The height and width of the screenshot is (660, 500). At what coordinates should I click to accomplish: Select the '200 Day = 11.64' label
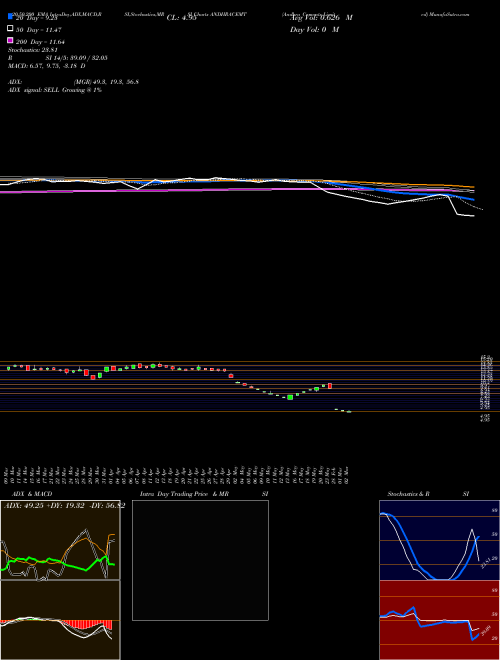(x=40, y=42)
